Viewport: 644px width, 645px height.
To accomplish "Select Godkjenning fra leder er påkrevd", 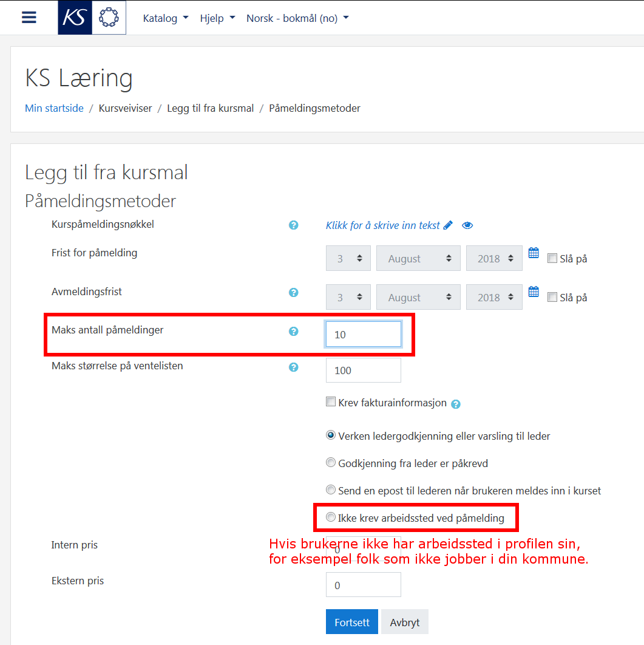I will point(330,462).
